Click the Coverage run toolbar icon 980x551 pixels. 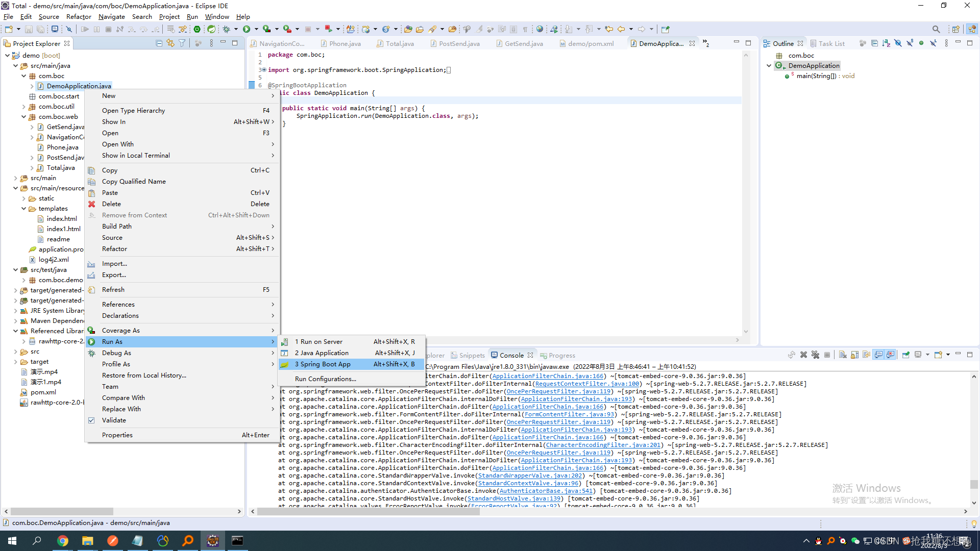(x=266, y=29)
